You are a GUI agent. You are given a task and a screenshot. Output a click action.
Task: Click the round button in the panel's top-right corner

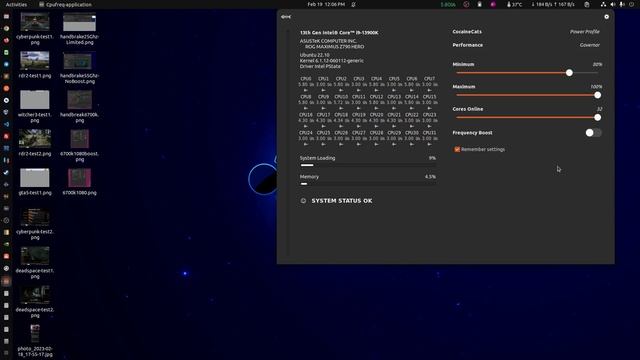(607, 17)
